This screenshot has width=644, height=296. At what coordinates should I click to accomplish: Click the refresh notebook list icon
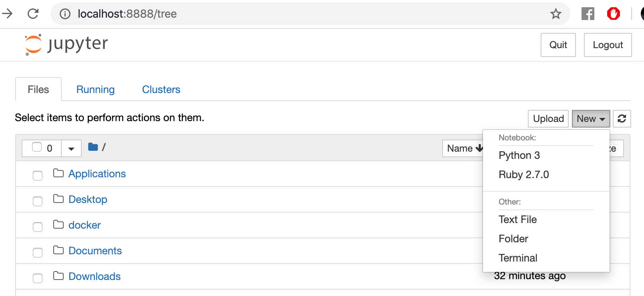tap(622, 119)
